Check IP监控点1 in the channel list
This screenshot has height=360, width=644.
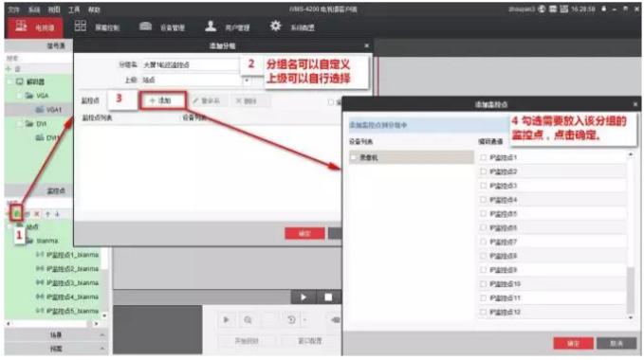484,157
